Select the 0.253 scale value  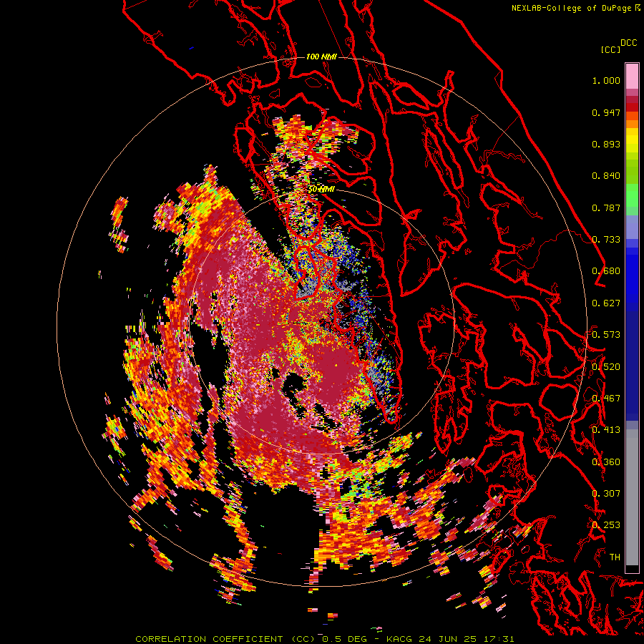tap(606, 525)
